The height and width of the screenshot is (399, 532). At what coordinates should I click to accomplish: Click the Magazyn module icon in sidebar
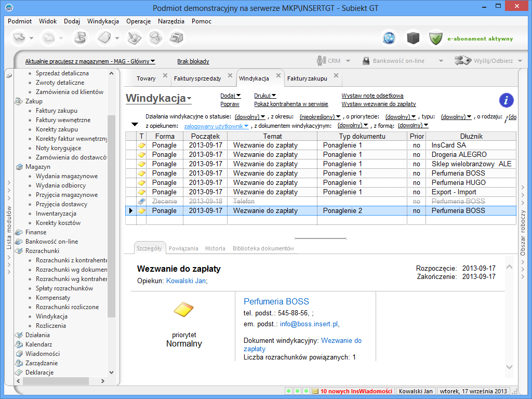(19, 167)
